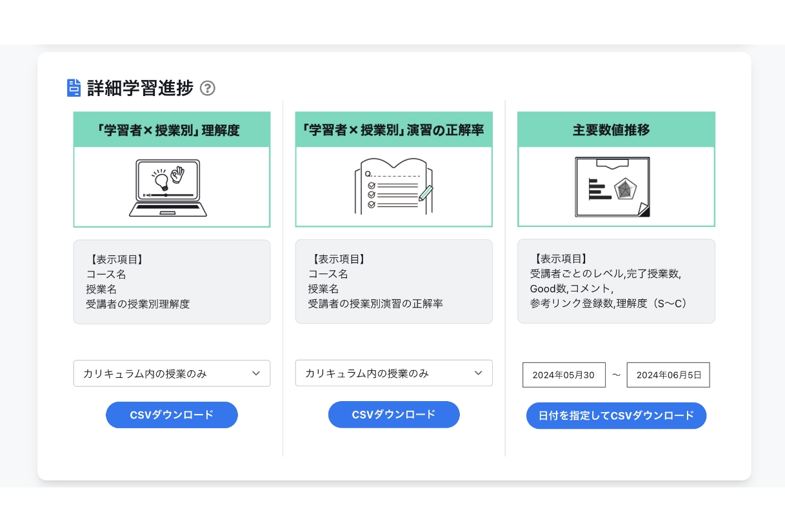This screenshot has width=785, height=532.
Task: Select the 「学習者×授業別」演習の正解率 header
Action: (393, 130)
